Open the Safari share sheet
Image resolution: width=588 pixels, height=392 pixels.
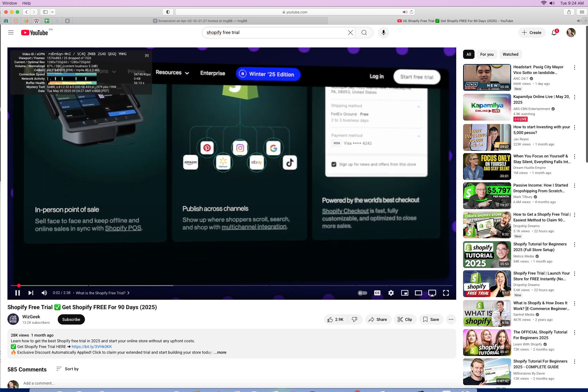pos(569,12)
